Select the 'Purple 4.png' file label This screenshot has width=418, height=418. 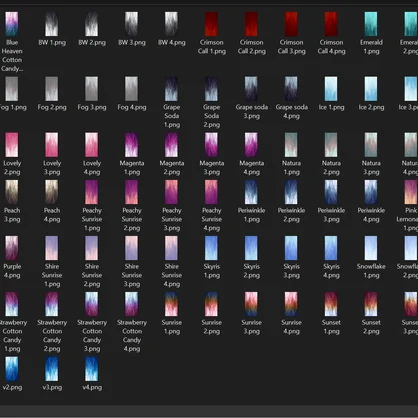[12, 271]
